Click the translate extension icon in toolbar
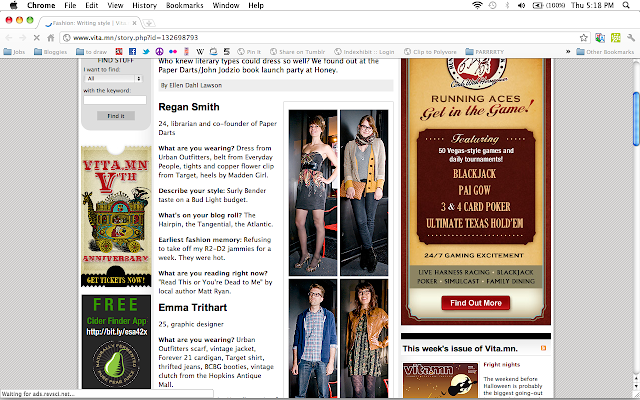This screenshot has height=400, width=640. [600, 38]
